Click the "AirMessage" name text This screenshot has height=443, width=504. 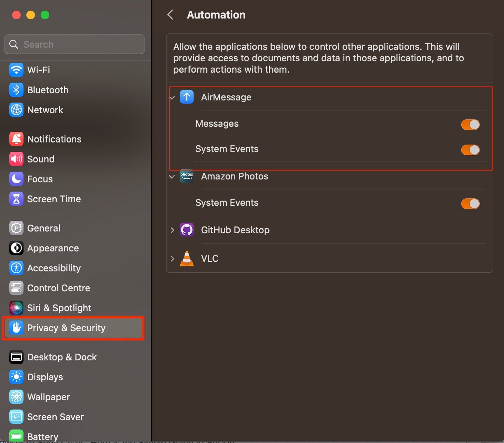[x=226, y=97]
